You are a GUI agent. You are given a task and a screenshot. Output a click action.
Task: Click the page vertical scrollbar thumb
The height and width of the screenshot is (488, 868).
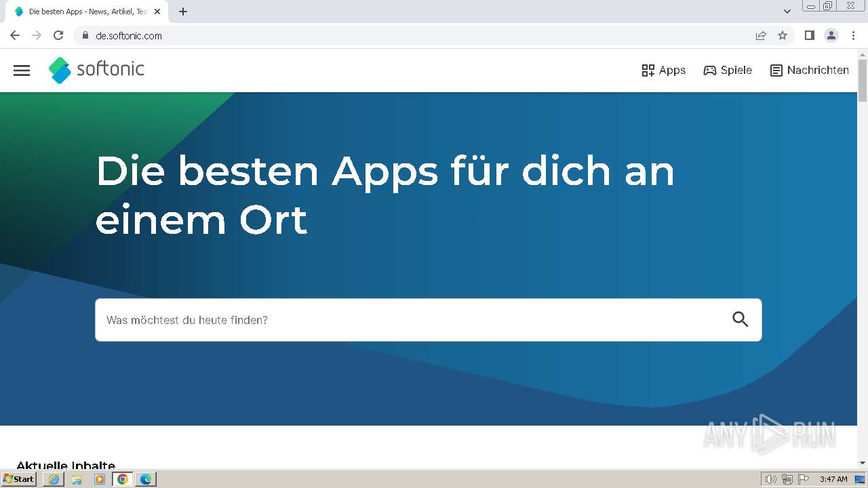pos(863,80)
